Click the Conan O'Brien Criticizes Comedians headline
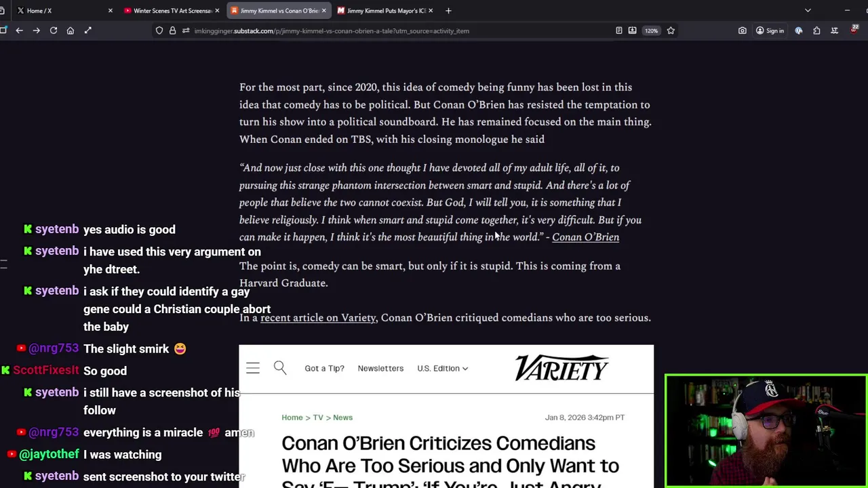The height and width of the screenshot is (488, 868). click(450, 461)
